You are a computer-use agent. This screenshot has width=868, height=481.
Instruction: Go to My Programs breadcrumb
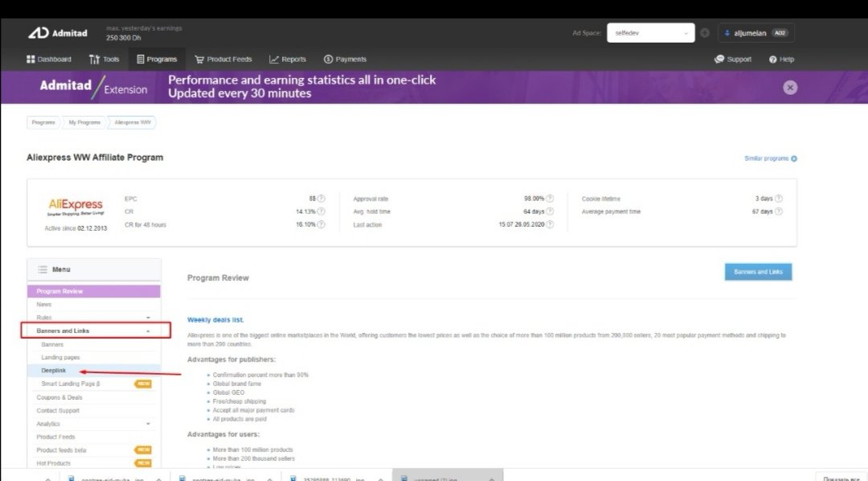coord(84,122)
